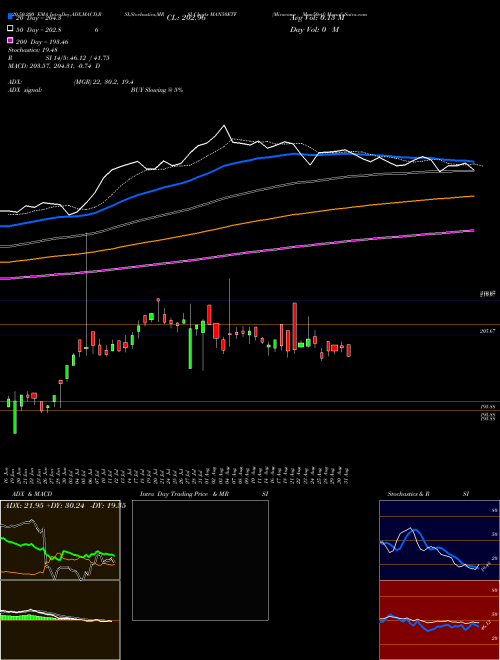This screenshot has width=500, height=660.
Task: Click the 'Day Vol: 0 M' text
Action: [314, 29]
